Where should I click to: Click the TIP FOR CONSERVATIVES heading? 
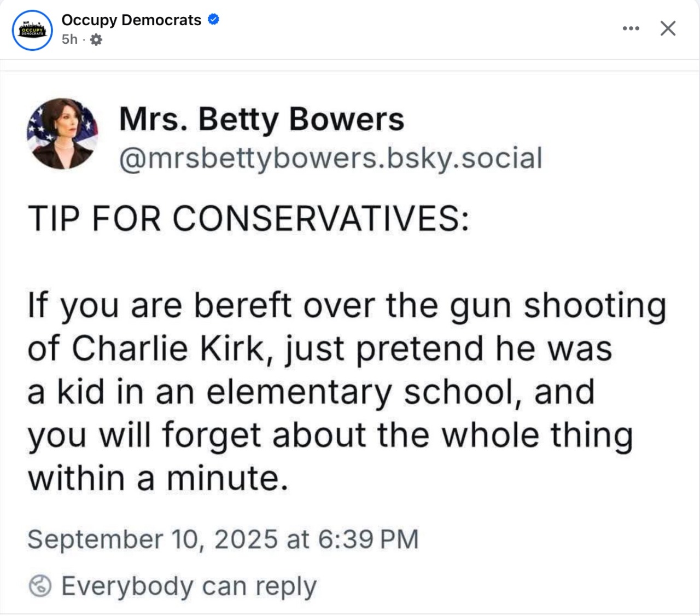(x=248, y=219)
